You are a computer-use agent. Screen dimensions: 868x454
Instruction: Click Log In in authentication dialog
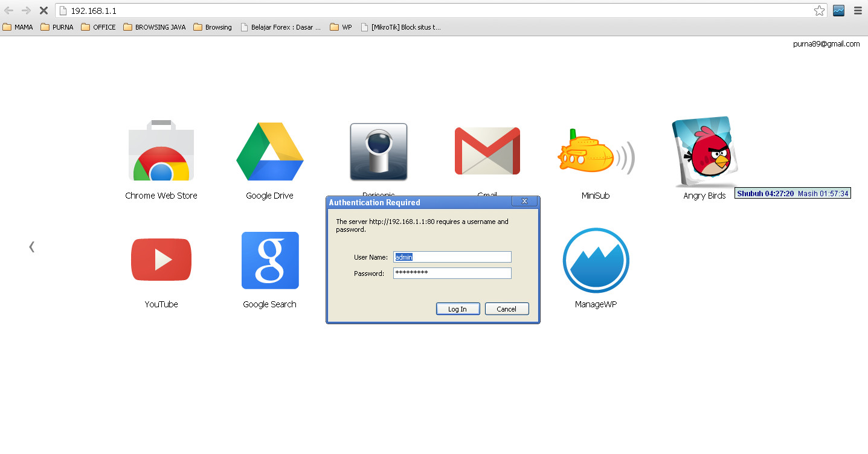pos(458,309)
